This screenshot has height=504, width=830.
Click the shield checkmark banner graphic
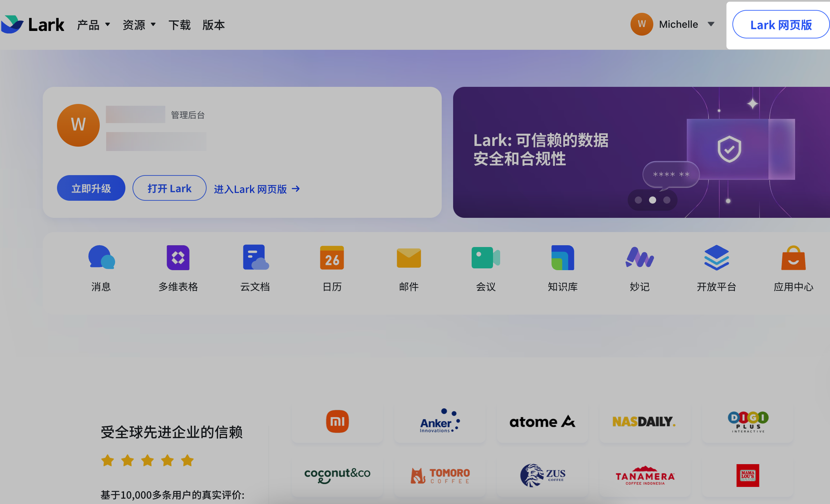(x=729, y=149)
